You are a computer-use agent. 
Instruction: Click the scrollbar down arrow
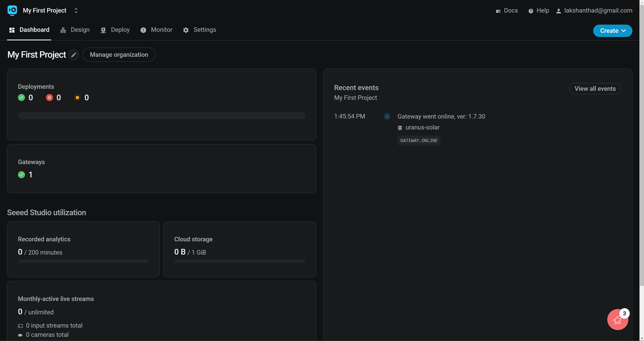[642, 338]
